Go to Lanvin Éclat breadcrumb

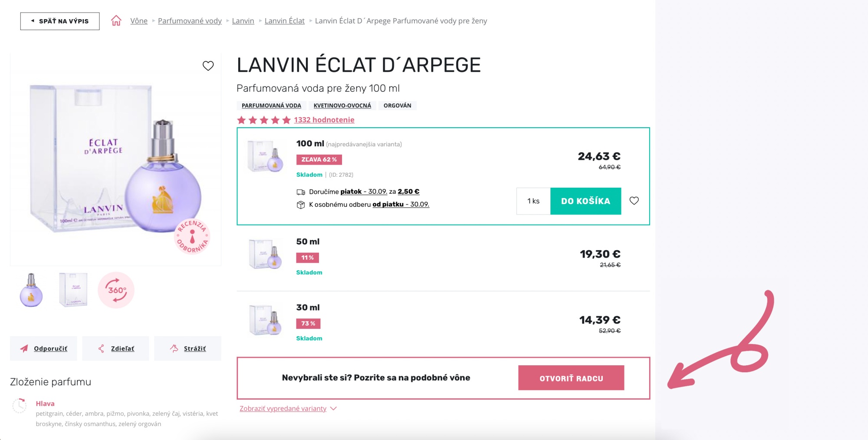(285, 21)
